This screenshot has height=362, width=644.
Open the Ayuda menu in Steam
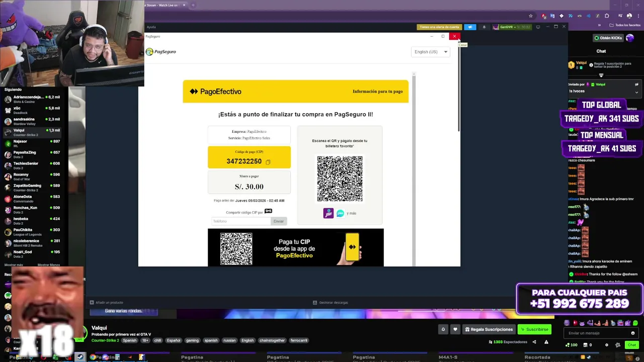point(151,27)
